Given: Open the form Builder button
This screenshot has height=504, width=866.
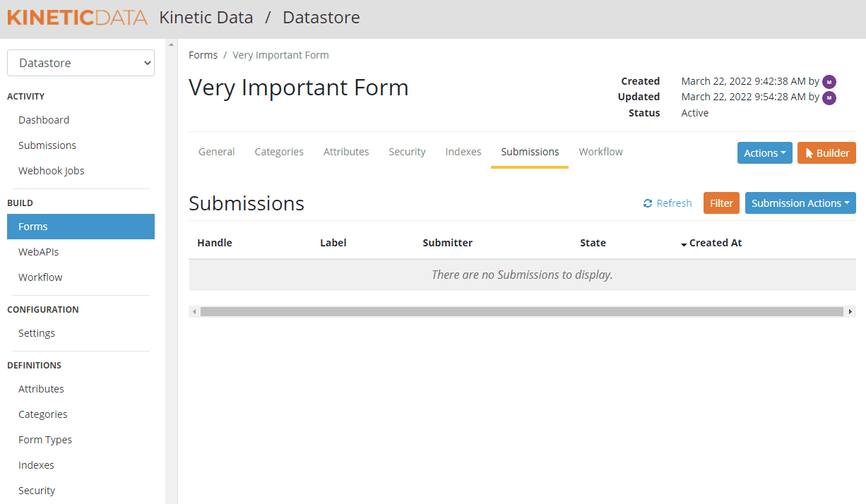Looking at the screenshot, I should click(826, 153).
